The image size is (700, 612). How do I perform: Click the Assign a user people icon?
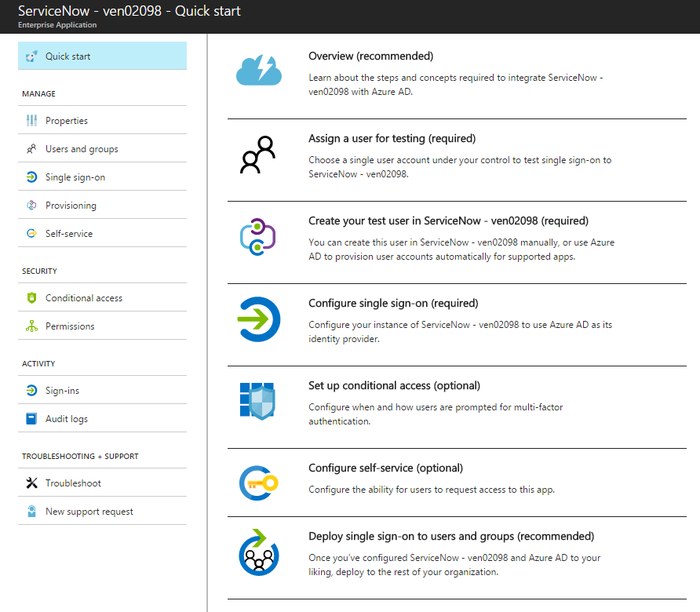pyautogui.click(x=258, y=155)
